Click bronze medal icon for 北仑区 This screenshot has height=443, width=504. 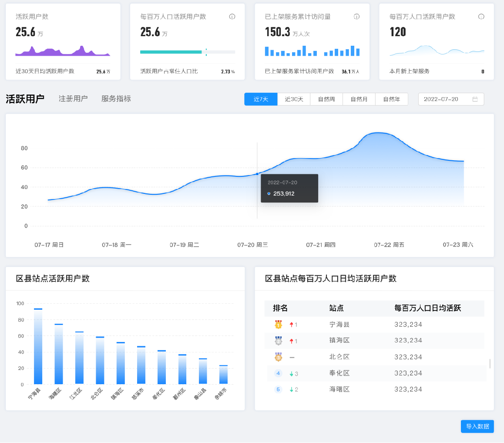(279, 357)
